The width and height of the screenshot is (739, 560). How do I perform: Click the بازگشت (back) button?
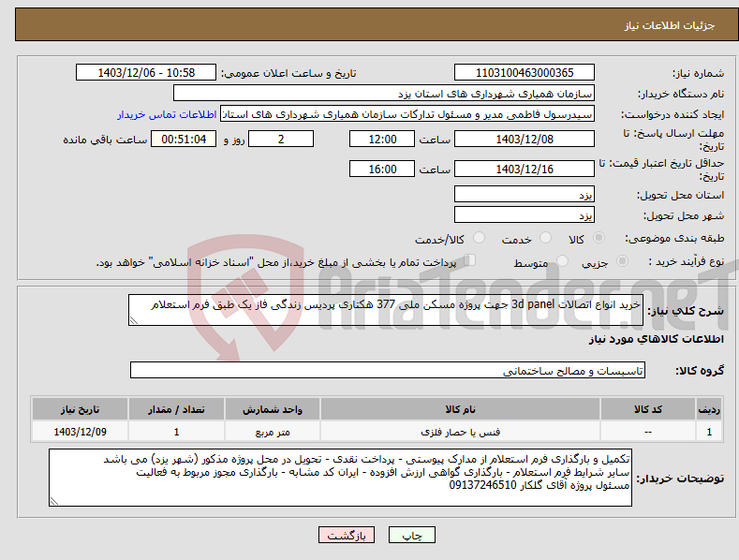(x=347, y=535)
